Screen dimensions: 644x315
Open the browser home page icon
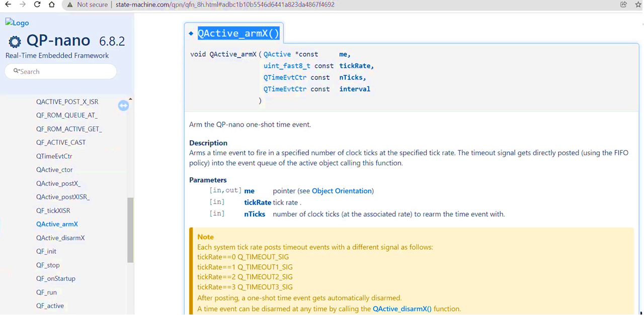52,5
